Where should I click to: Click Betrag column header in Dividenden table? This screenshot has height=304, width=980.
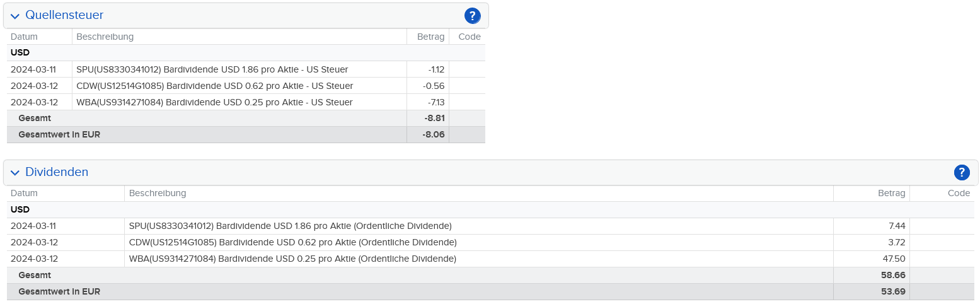pyautogui.click(x=891, y=193)
